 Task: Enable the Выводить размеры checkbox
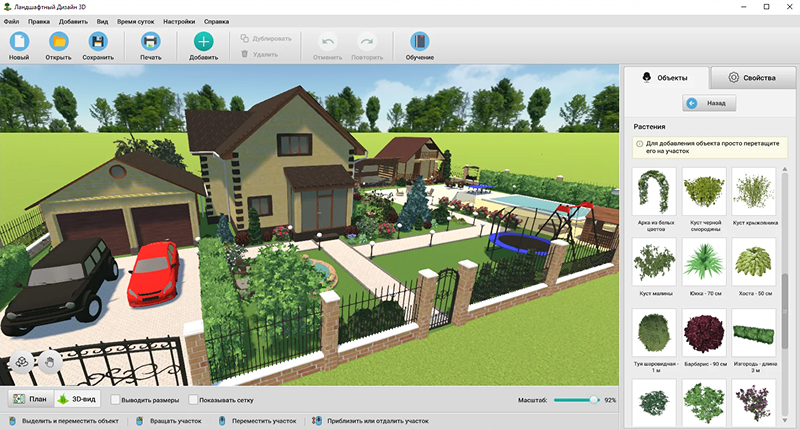click(x=116, y=400)
